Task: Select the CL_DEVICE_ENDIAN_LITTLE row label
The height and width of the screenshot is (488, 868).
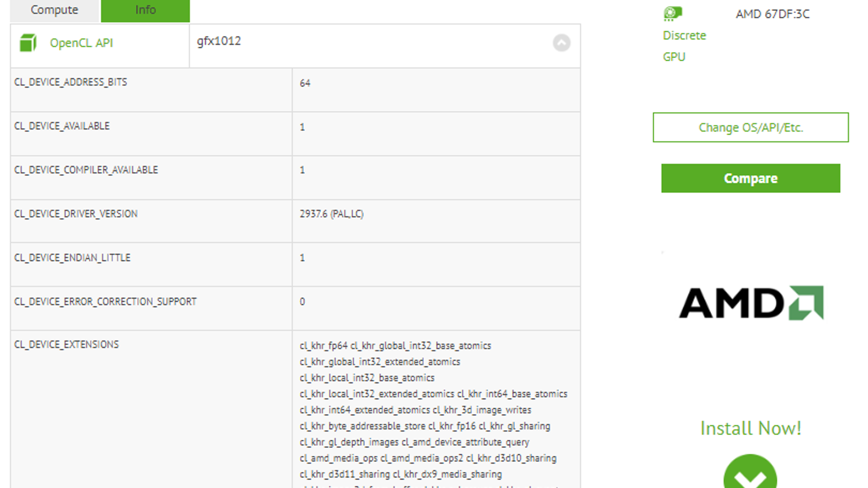Action: (72, 258)
